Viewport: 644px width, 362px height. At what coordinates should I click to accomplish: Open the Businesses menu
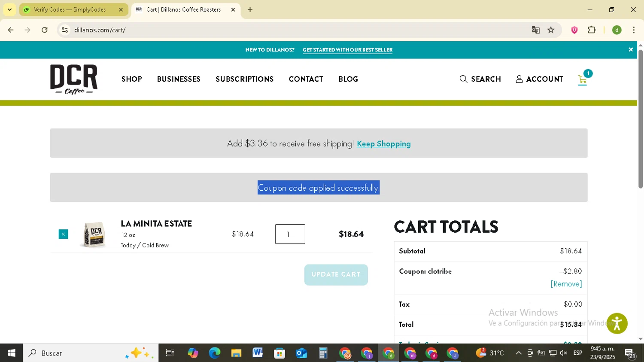[179, 79]
